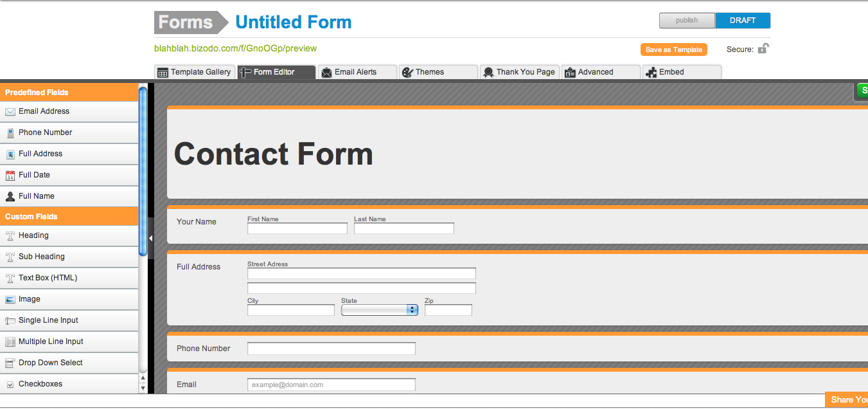
Task: Set the form status to publish
Action: coord(687,21)
